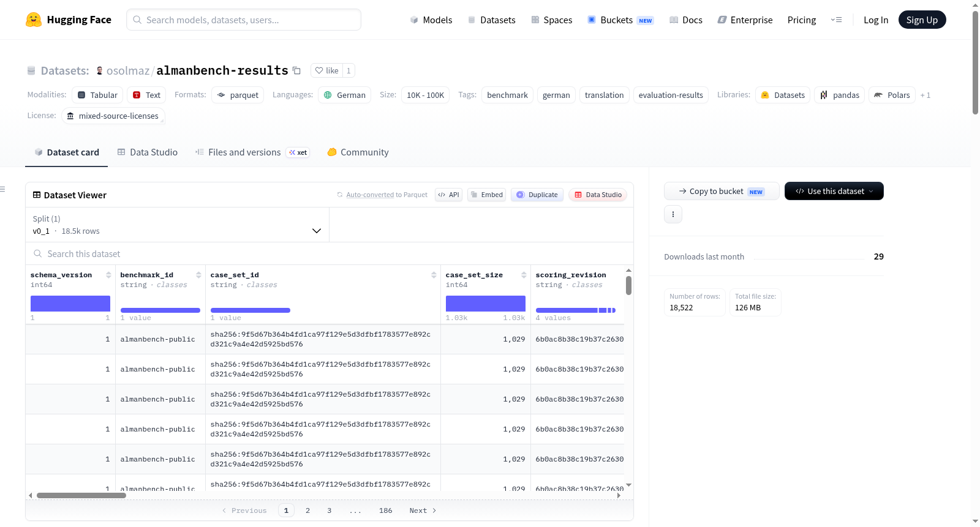Open the Datasets menu
This screenshot has height=527, width=980.
(x=492, y=20)
